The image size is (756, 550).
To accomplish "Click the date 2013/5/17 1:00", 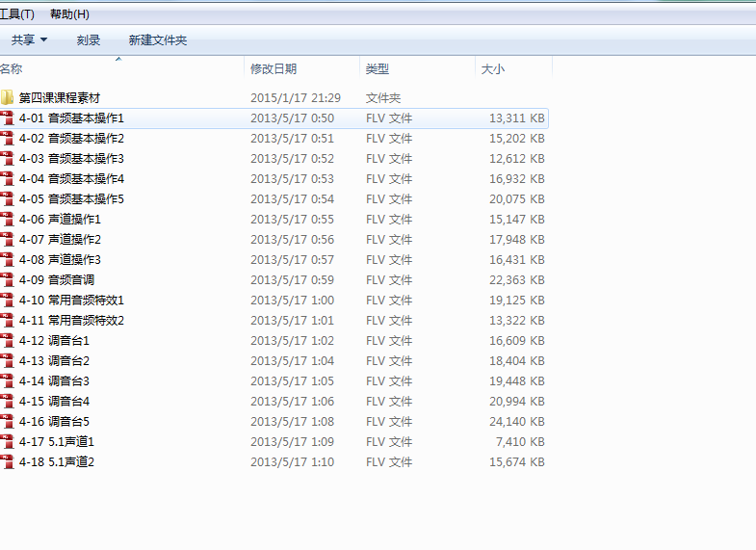I will click(292, 301).
